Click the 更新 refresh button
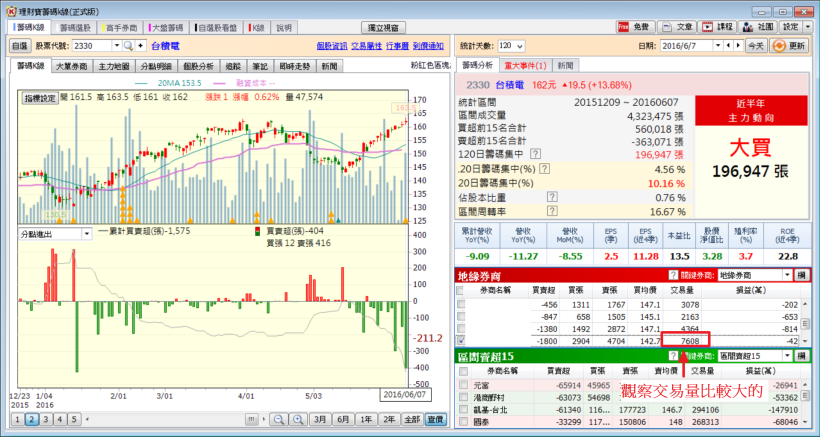This screenshot has height=437, width=820. pos(789,46)
